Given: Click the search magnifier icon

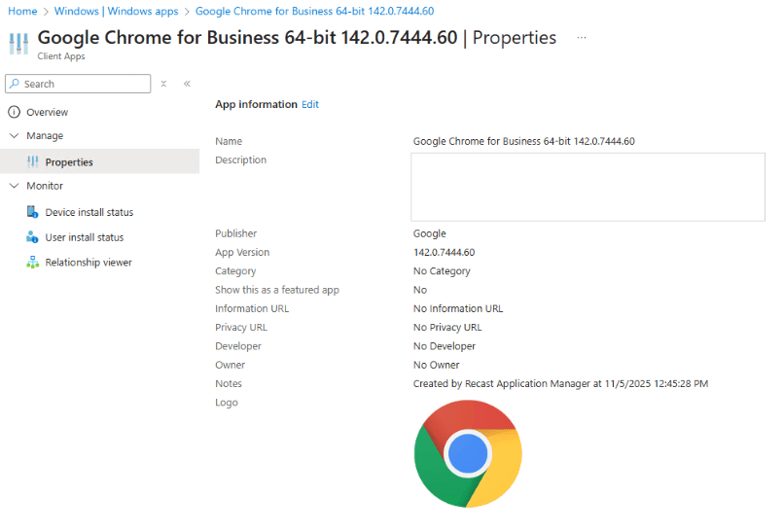Looking at the screenshot, I should point(15,84).
